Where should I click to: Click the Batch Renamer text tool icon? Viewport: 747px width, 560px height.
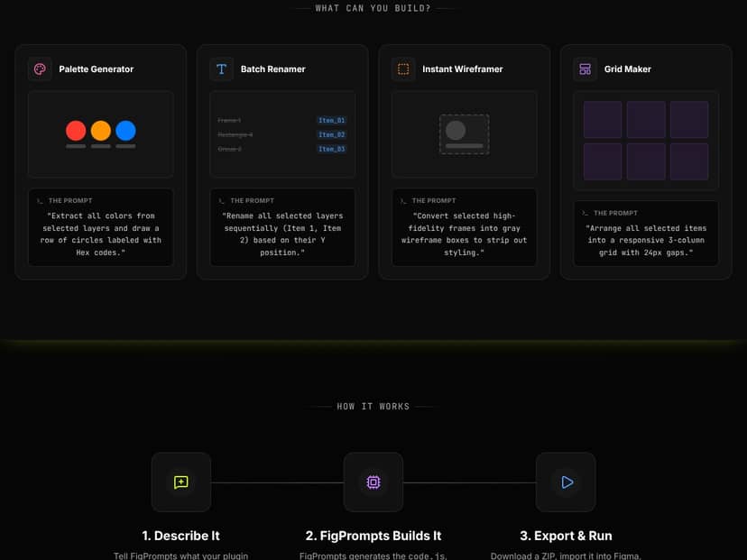pos(222,69)
